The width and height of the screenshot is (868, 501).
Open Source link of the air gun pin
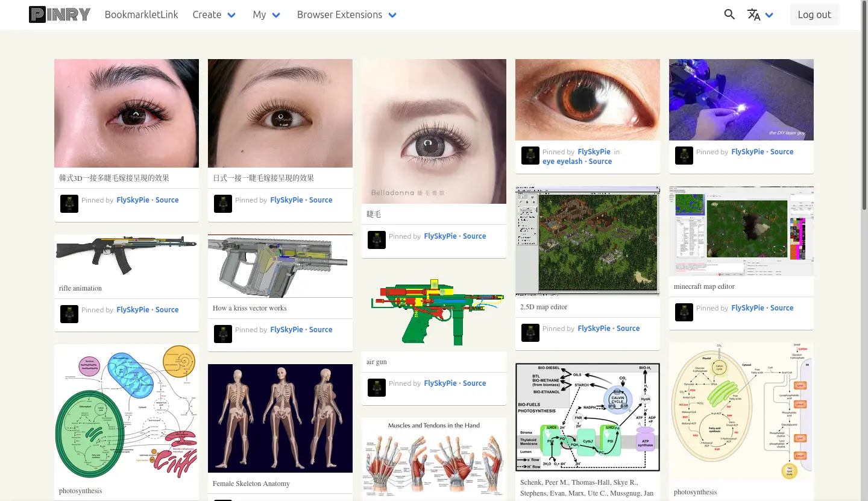[x=474, y=383]
